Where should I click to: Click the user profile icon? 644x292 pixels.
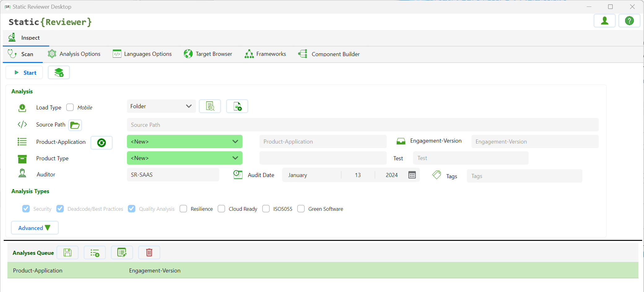(604, 21)
